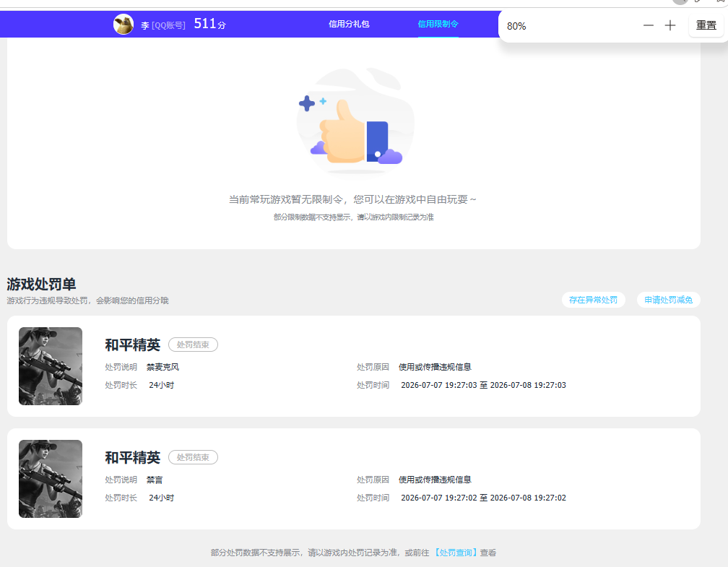Click 处罚结束 badge on 禁言 card
Image resolution: width=728 pixels, height=567 pixels.
tap(193, 457)
